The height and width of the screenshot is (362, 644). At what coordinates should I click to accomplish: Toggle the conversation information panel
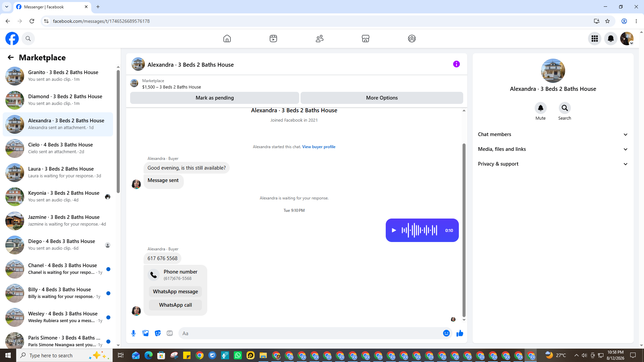pos(457,64)
